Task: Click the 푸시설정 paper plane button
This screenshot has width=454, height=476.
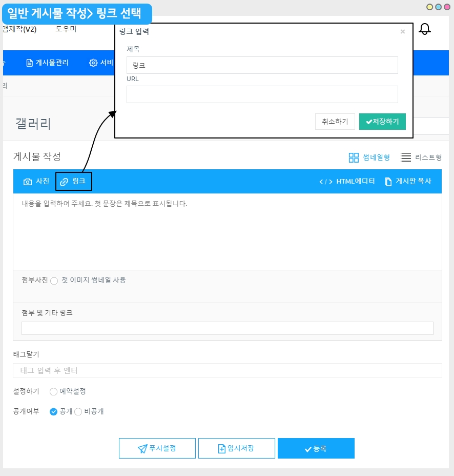Action: (x=157, y=448)
